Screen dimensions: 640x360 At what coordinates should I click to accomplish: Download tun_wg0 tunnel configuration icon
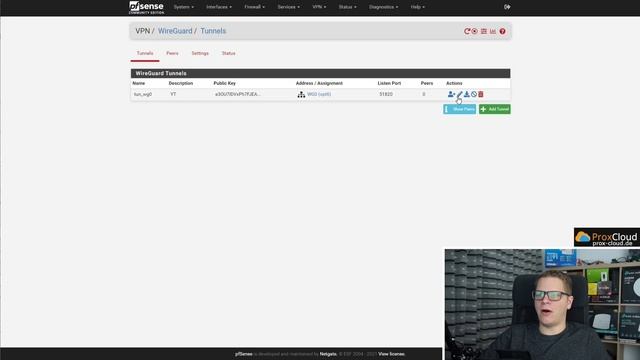tap(467, 94)
